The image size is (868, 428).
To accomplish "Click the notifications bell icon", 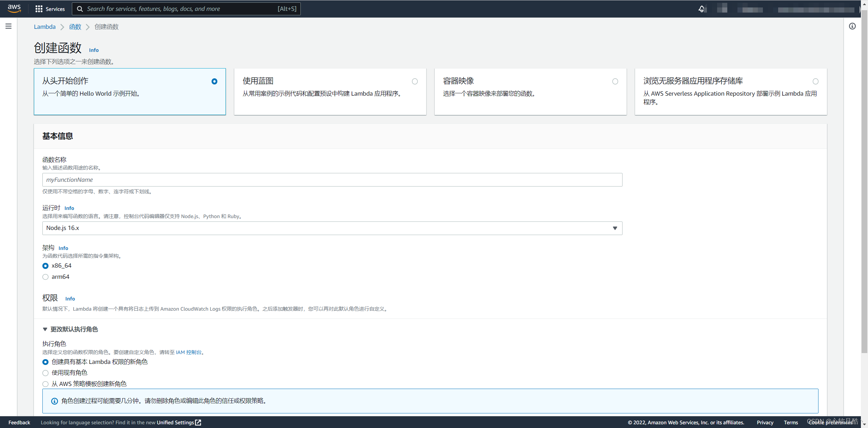I will click(701, 9).
